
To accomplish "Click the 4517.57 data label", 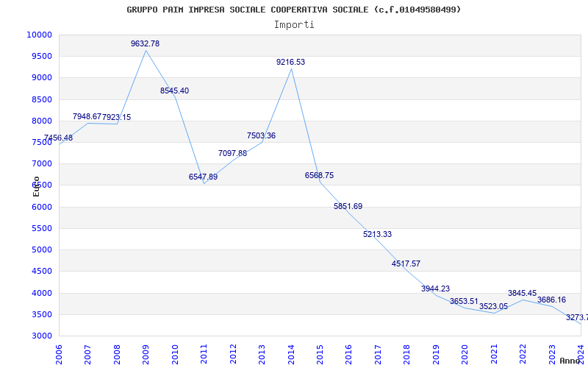I will (406, 263).
